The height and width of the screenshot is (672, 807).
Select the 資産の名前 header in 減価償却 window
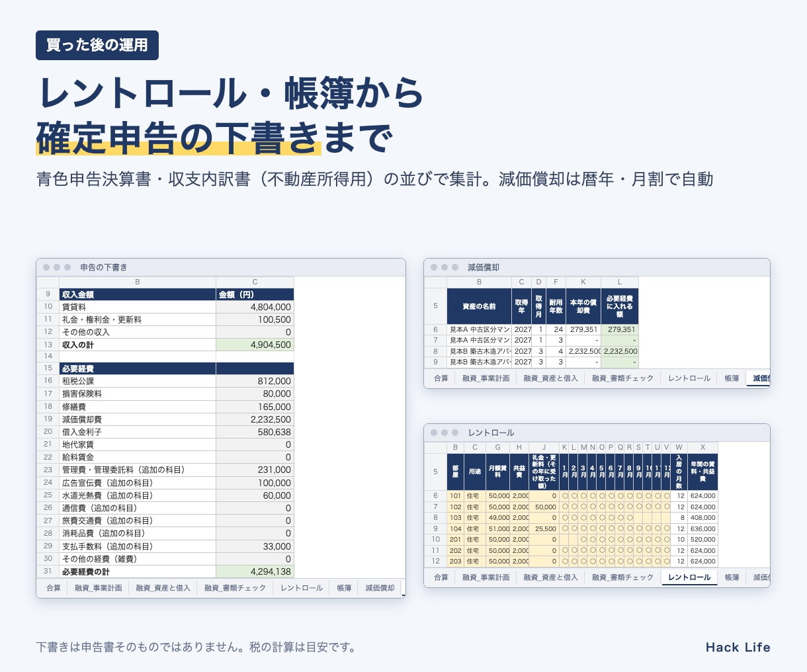[479, 306]
